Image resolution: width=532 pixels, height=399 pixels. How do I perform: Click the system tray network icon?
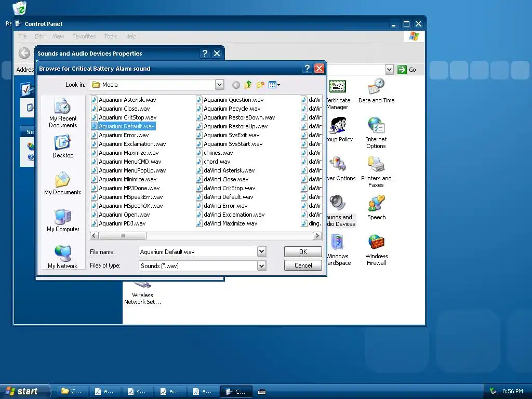(x=493, y=391)
